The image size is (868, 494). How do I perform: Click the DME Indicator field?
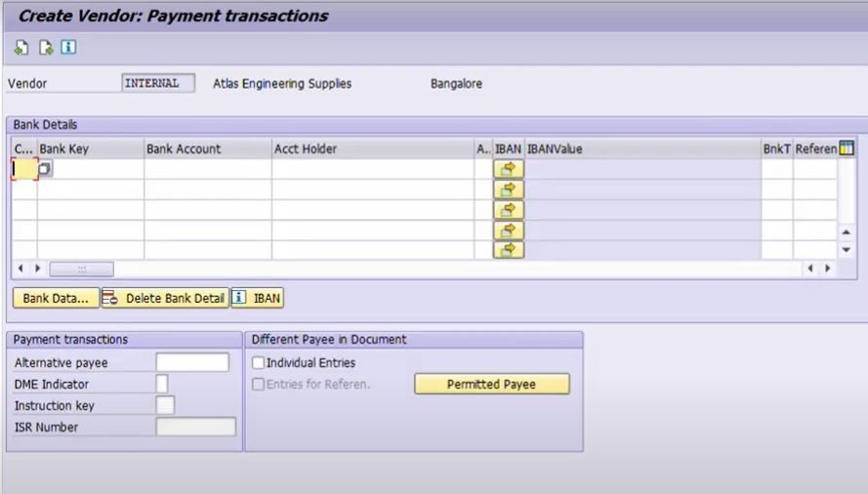point(162,384)
